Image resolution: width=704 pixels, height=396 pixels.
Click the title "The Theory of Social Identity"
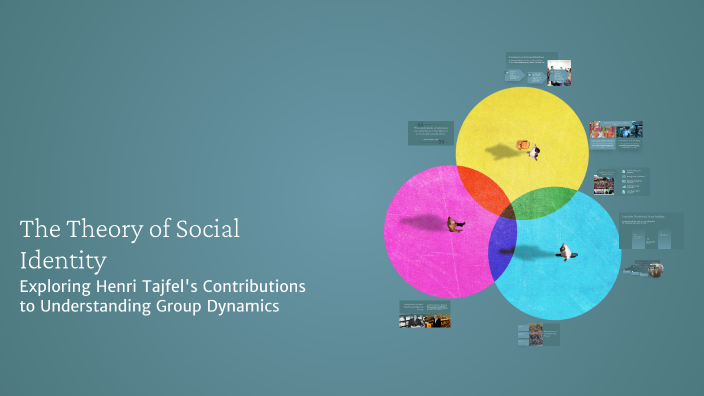[130, 245]
